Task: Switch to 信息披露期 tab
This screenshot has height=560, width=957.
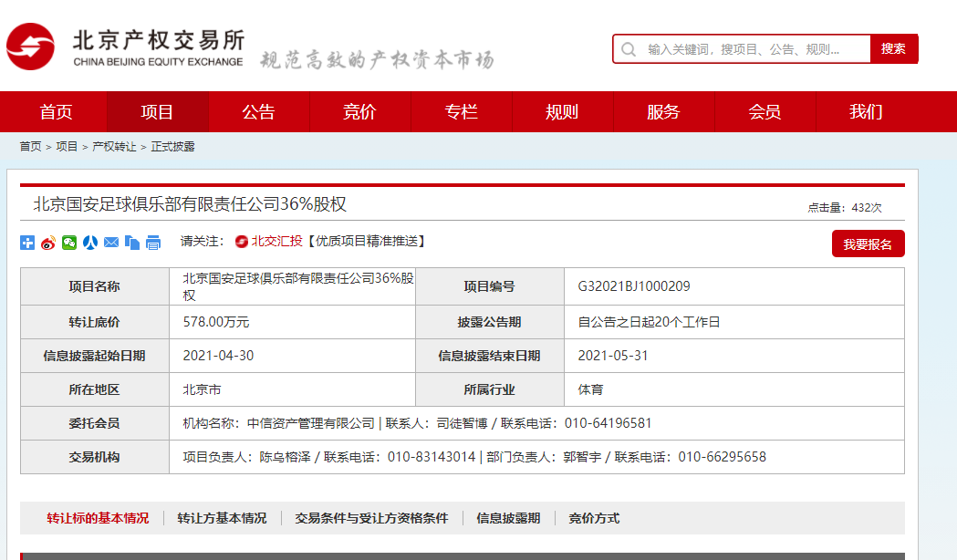Action: coord(508,518)
